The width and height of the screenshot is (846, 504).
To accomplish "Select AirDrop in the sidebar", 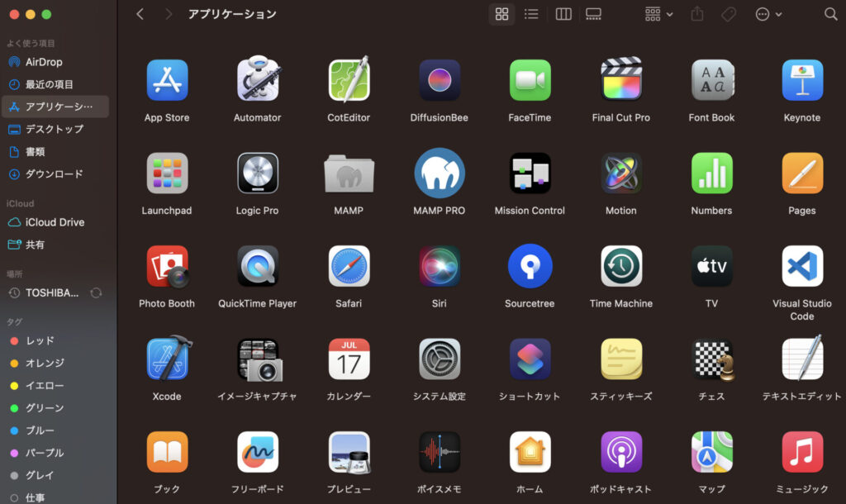I will [x=44, y=62].
